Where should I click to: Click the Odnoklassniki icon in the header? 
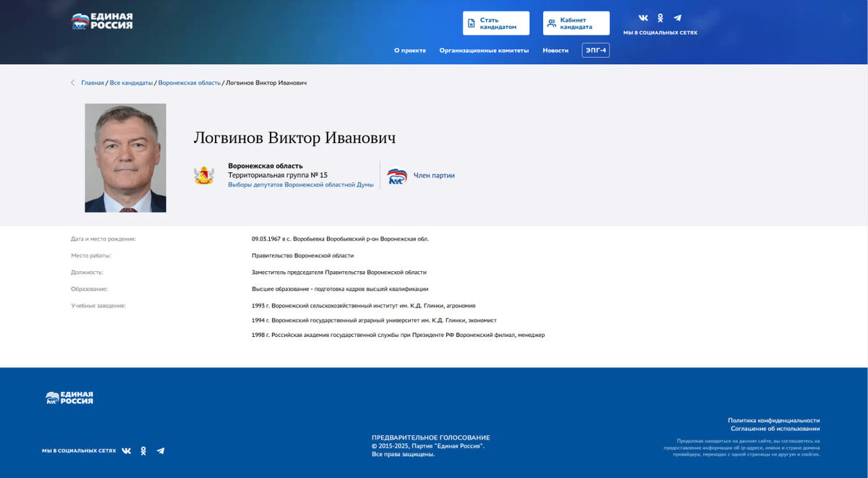click(x=659, y=17)
